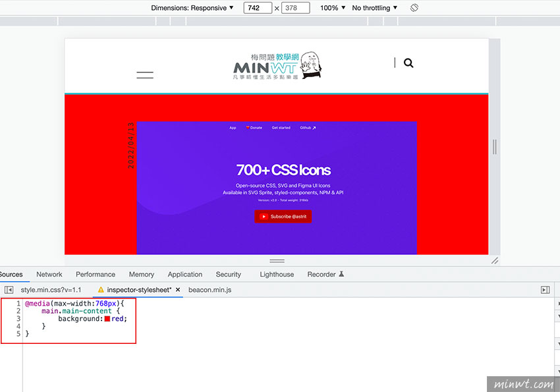Click the Subscribe @astrit button
The height and width of the screenshot is (392, 560).
tap(283, 216)
